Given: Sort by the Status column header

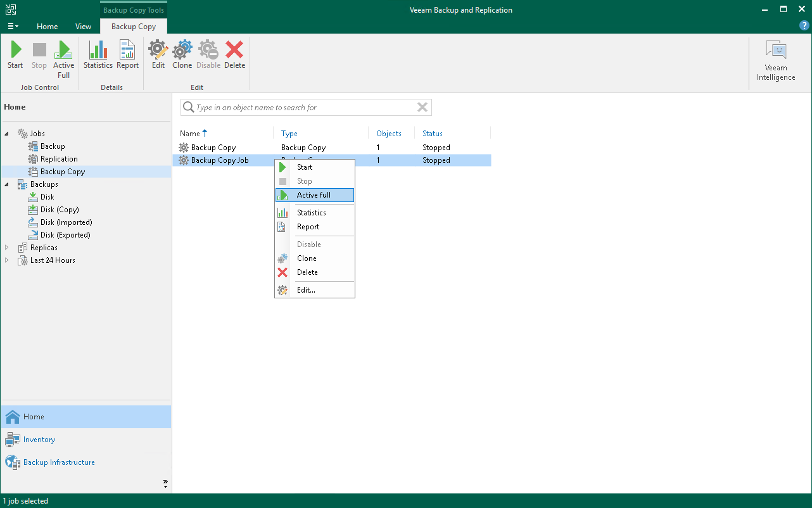Looking at the screenshot, I should (433, 134).
